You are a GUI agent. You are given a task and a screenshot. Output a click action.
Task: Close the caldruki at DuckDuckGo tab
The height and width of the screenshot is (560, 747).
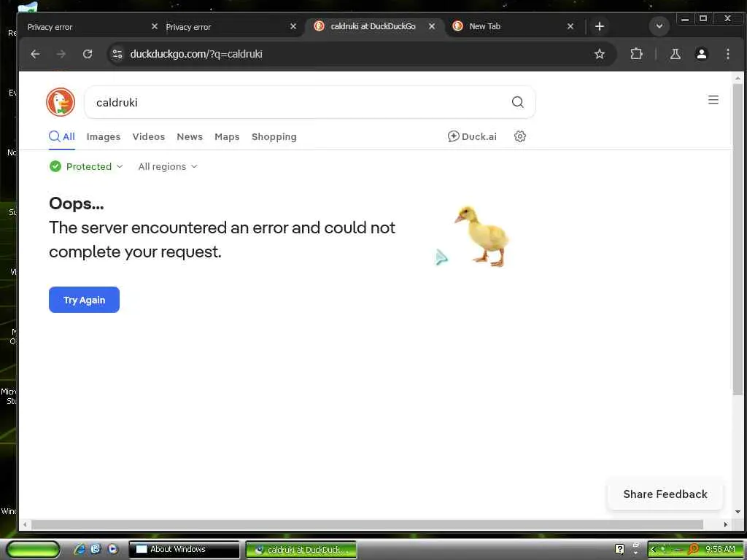coord(432,27)
